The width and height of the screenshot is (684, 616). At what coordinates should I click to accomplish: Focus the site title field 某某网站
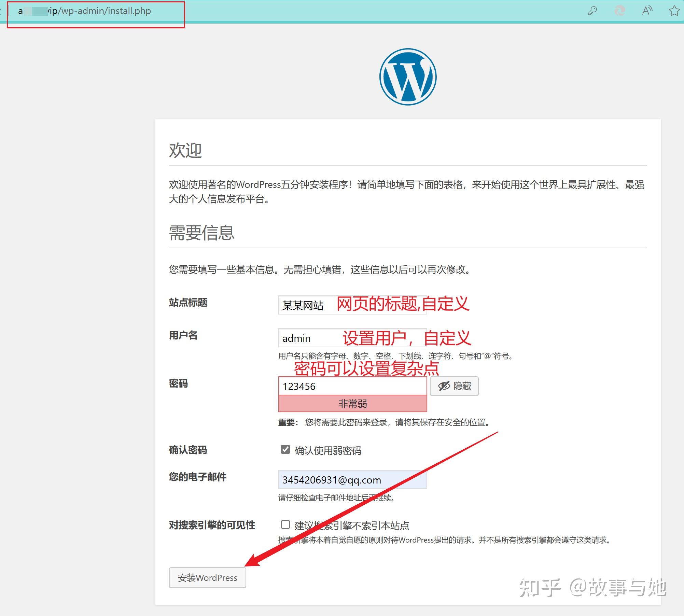pyautogui.click(x=352, y=305)
